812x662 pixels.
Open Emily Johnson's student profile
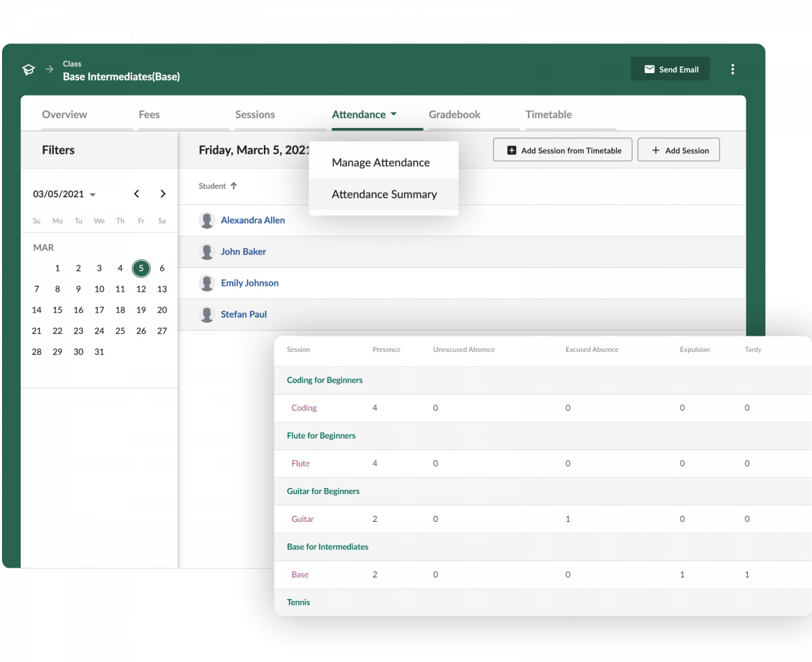point(250,283)
